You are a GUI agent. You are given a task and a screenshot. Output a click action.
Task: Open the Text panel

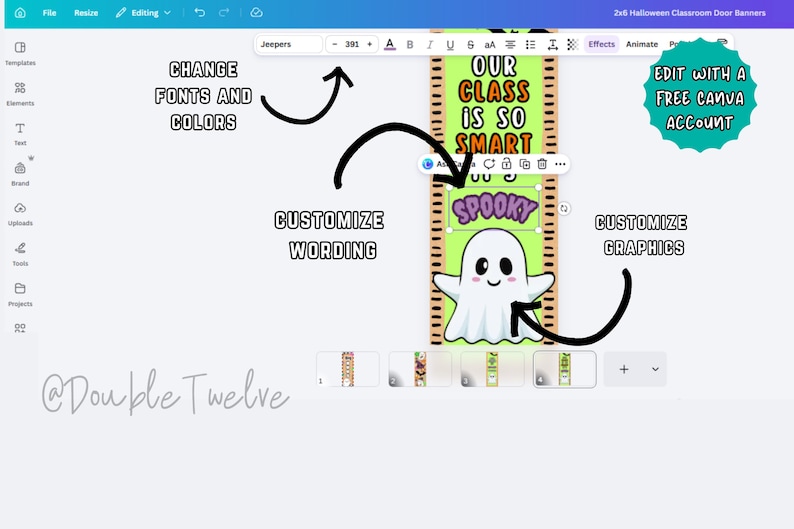click(20, 134)
